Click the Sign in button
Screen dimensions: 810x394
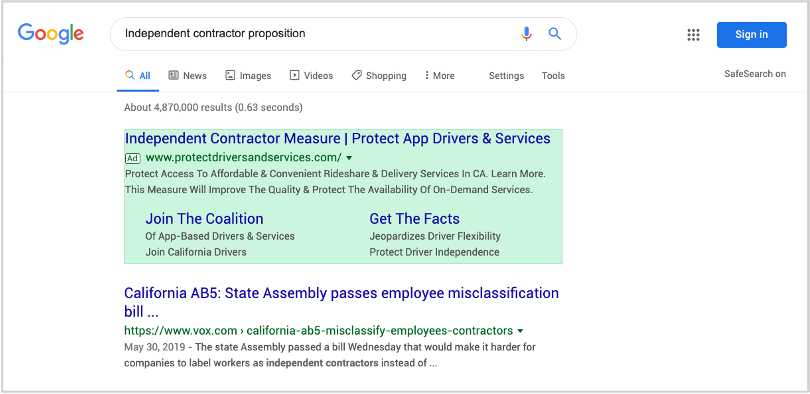pyautogui.click(x=752, y=35)
